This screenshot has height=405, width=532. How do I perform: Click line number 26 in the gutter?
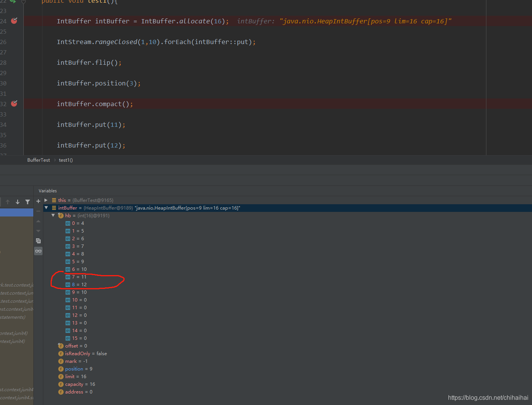[3, 42]
